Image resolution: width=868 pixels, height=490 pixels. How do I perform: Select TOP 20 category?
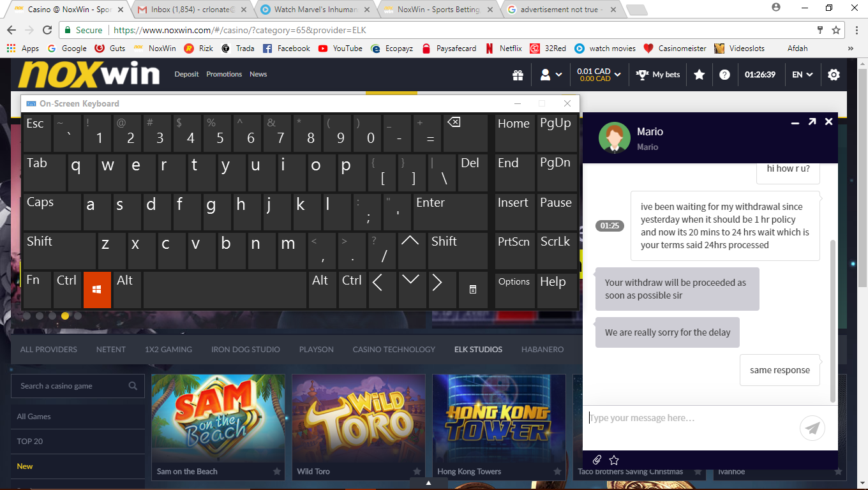77,442
